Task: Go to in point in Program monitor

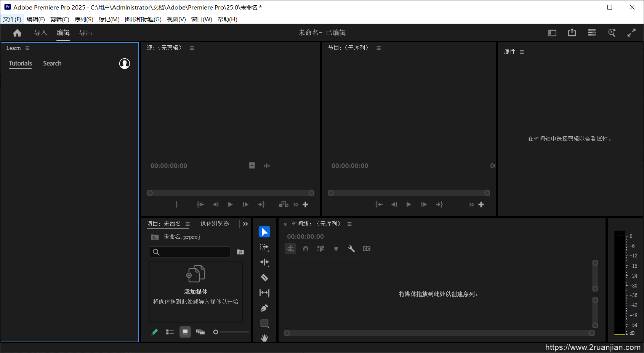Action: point(379,204)
